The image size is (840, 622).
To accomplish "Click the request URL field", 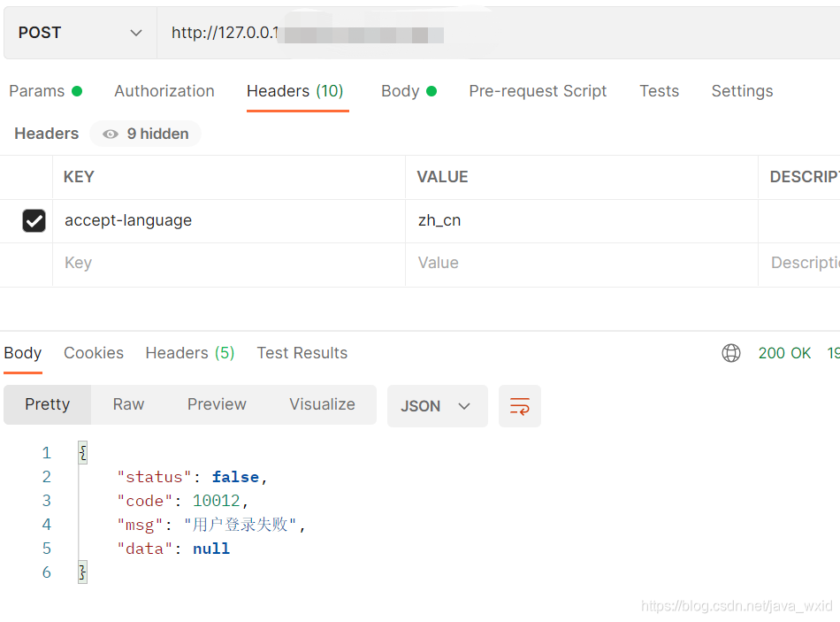I will coord(495,34).
